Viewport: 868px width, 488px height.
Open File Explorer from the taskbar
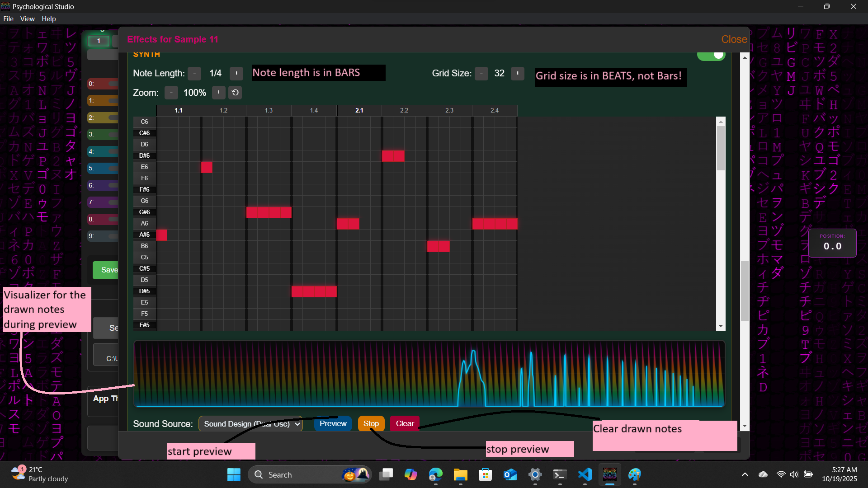(460, 474)
